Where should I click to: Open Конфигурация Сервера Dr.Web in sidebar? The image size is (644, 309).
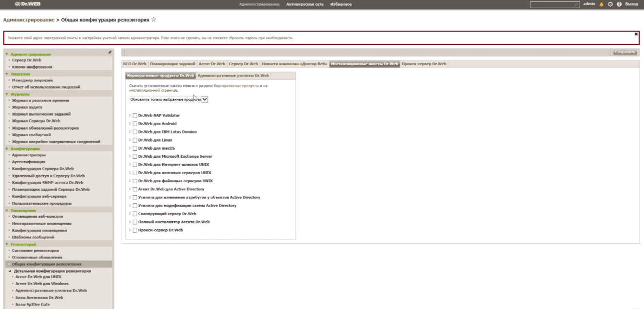coord(43,169)
